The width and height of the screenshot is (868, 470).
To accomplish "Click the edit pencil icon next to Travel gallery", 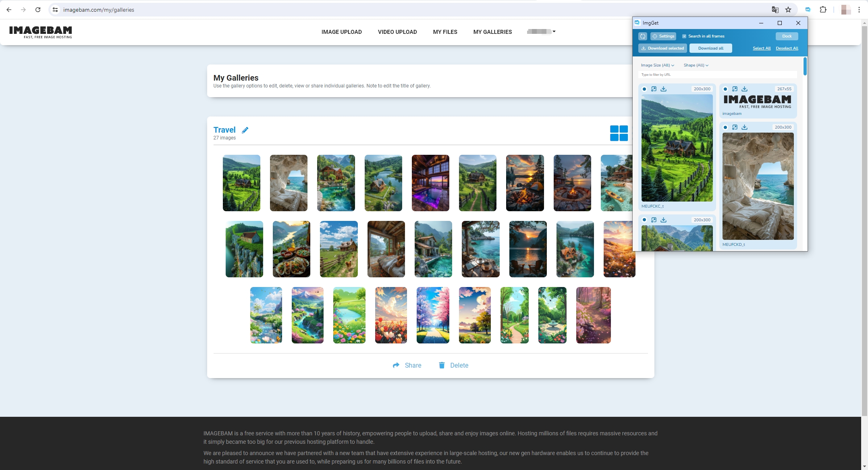I will [x=244, y=130].
